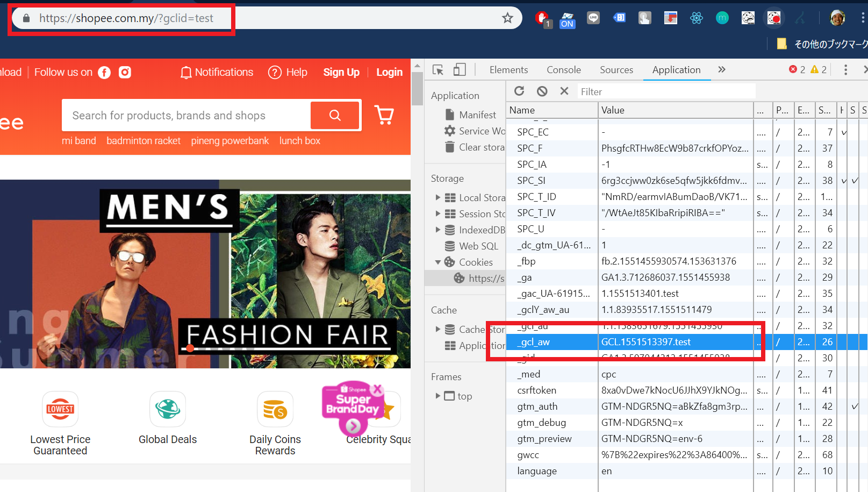Click the orange search magnifier button

pyautogui.click(x=335, y=115)
